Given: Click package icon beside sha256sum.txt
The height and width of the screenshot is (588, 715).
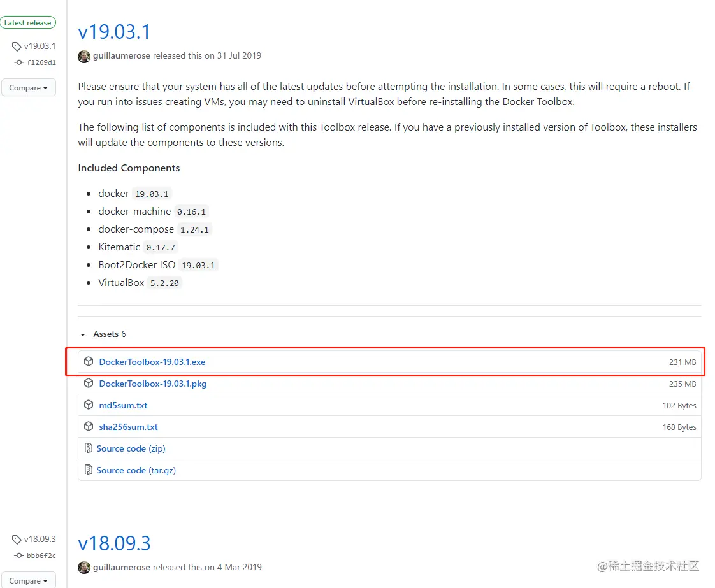Looking at the screenshot, I should click(x=89, y=427).
